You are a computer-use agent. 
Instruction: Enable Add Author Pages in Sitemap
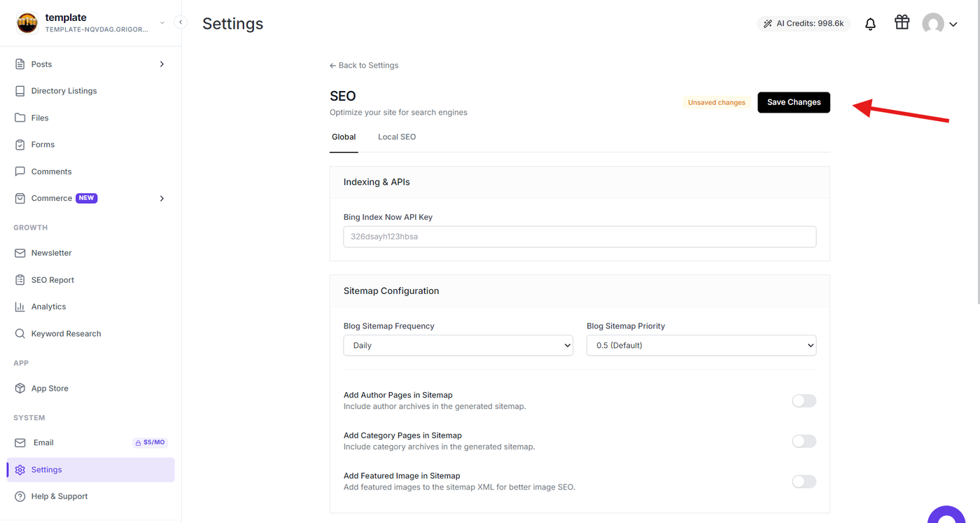pos(804,401)
